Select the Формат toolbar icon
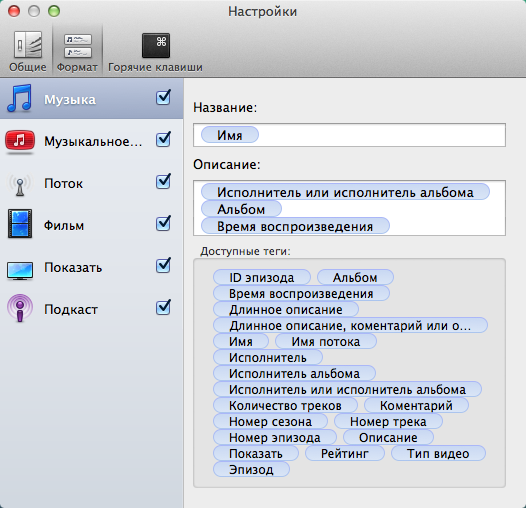This screenshot has height=508, width=526. [77, 45]
